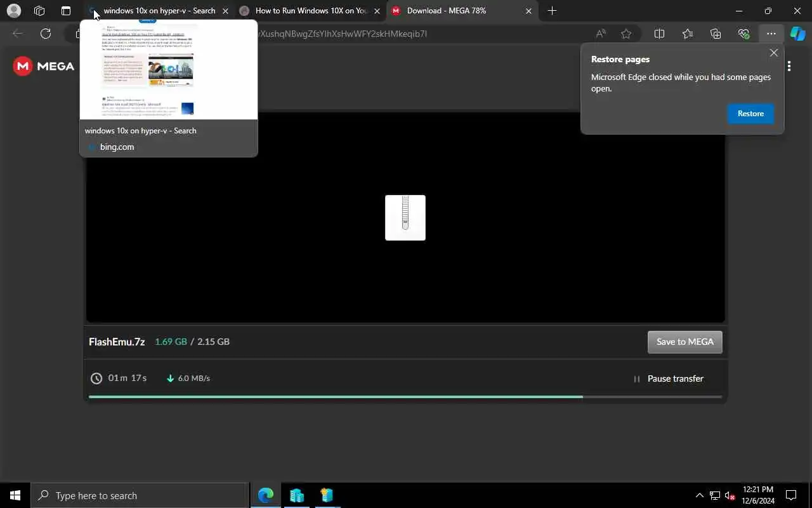Click the browser back arrow
Screen dimensions: 812x508
(18, 34)
